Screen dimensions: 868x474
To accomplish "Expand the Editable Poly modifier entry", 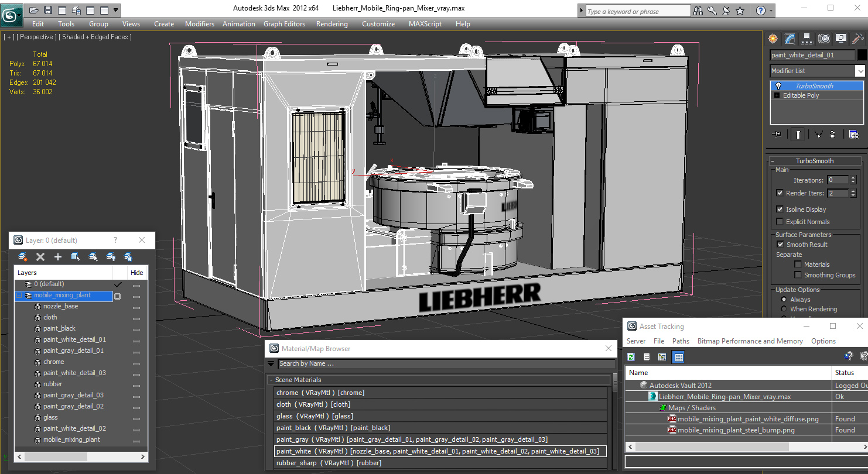I will 777,95.
